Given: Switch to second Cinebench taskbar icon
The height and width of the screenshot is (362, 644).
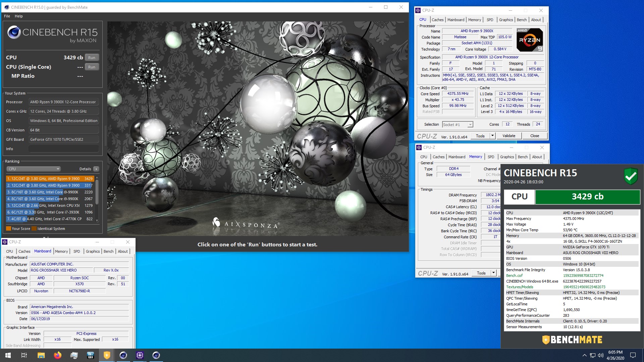Looking at the screenshot, I should pyautogui.click(x=156, y=355).
